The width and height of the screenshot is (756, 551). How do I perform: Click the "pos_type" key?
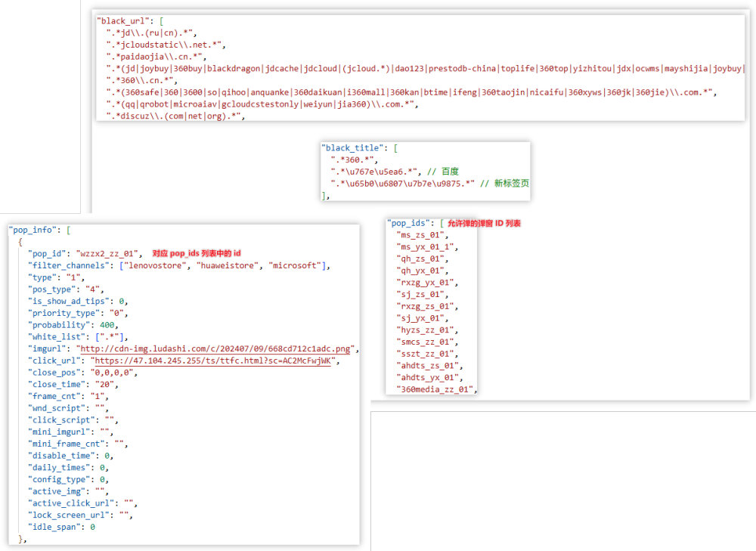[x=54, y=289]
